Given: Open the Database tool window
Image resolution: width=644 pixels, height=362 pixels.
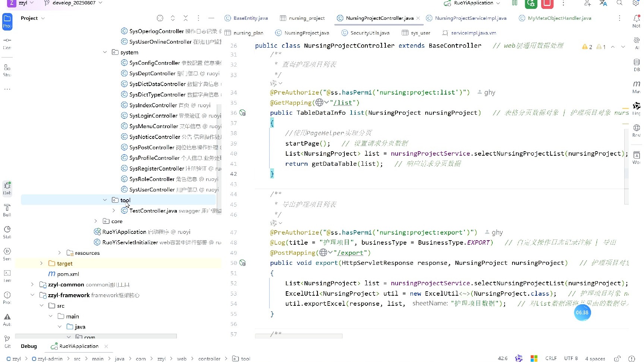Looking at the screenshot, I should [637, 65].
